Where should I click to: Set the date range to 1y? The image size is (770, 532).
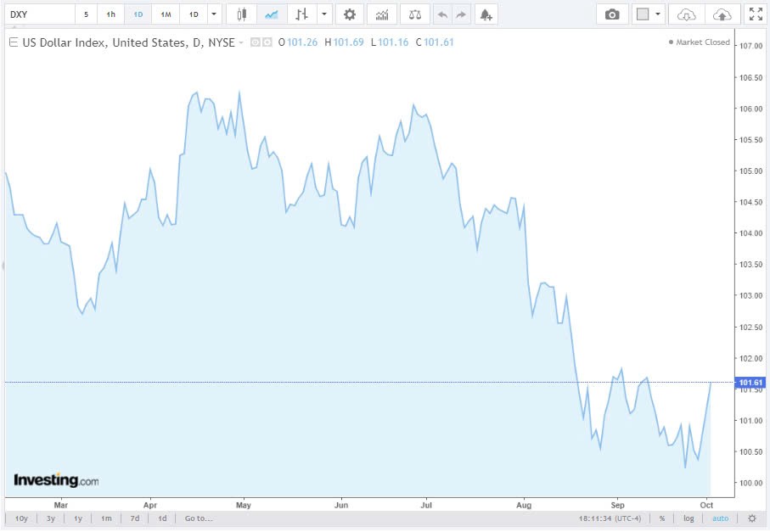(x=78, y=518)
